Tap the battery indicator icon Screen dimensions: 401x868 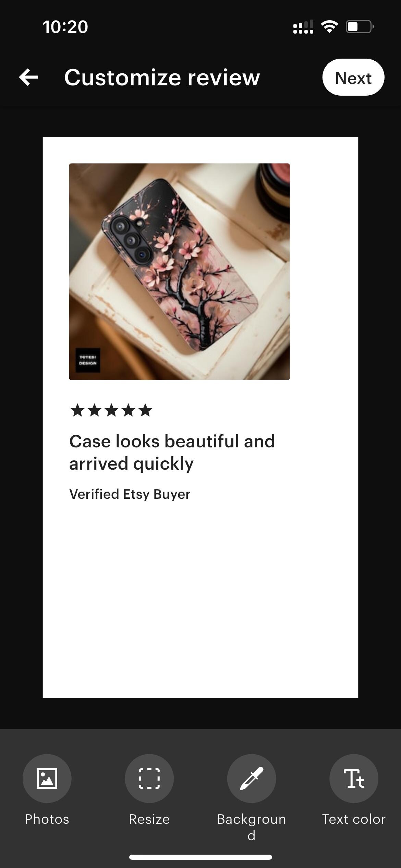click(x=360, y=27)
